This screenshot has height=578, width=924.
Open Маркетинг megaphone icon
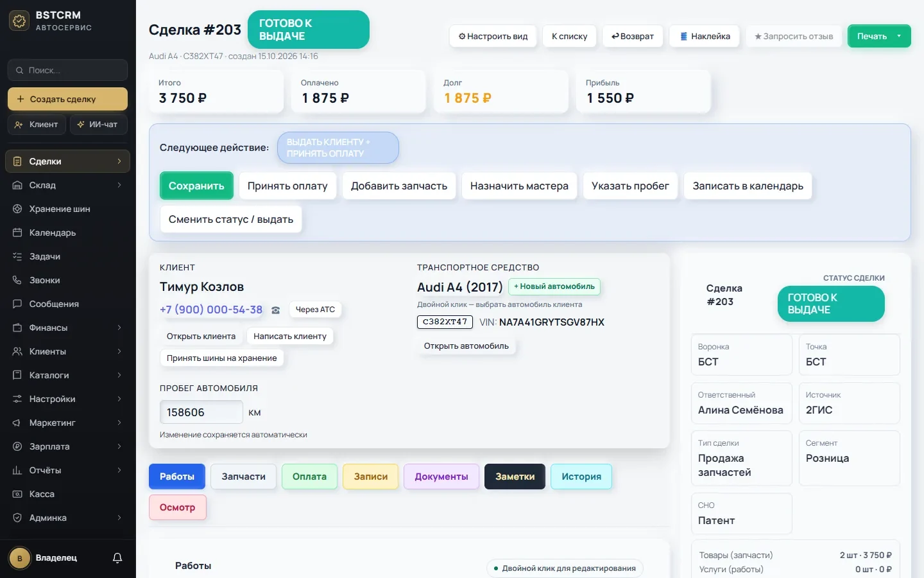pyautogui.click(x=17, y=423)
